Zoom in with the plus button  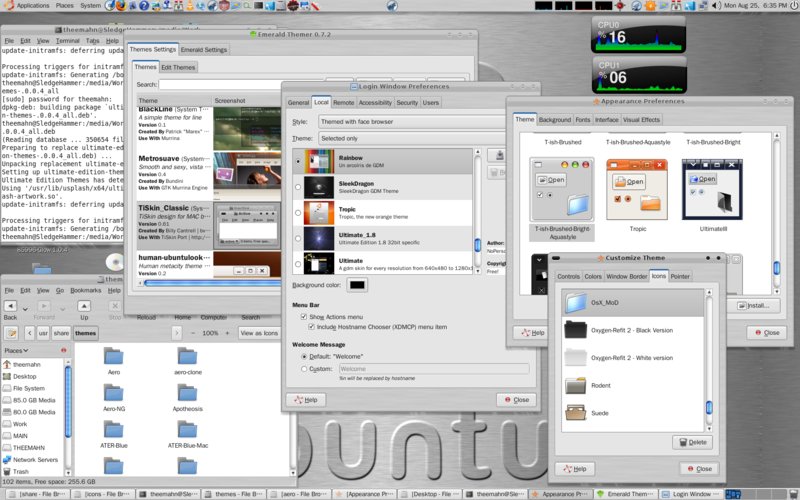pos(228,333)
